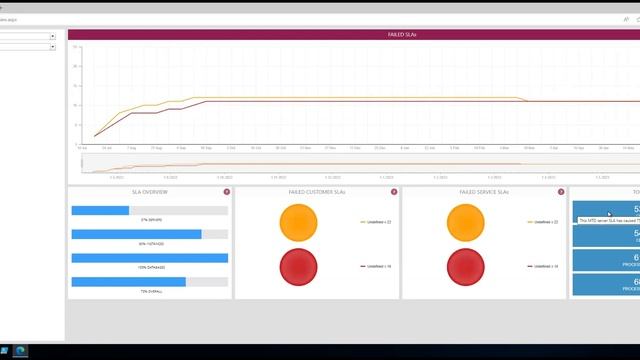Open the Failed Customer SLAs panel round icon
Image resolution: width=640 pixels, height=360 pixels.
394,192
